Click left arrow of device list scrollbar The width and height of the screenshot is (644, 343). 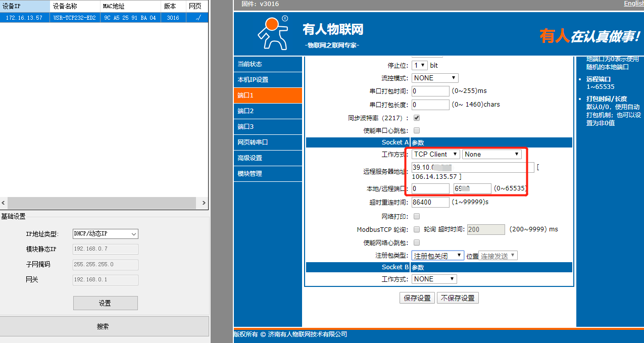point(4,203)
